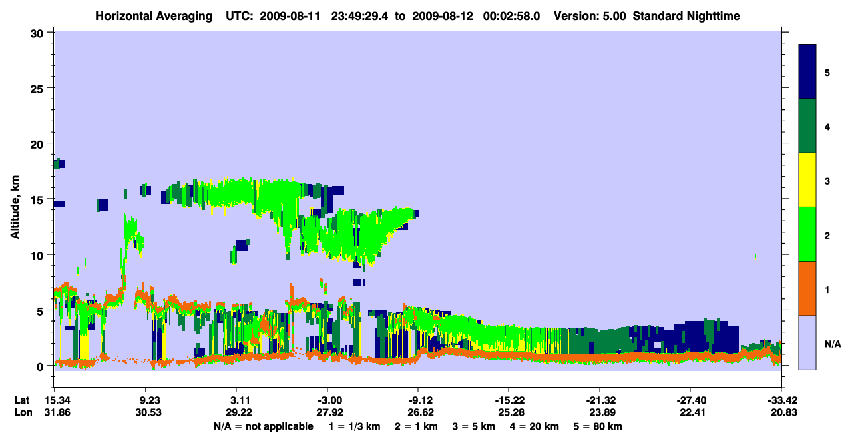The image size is (868, 445).
Task: Click the 'Lon' row label
Action: (22, 413)
